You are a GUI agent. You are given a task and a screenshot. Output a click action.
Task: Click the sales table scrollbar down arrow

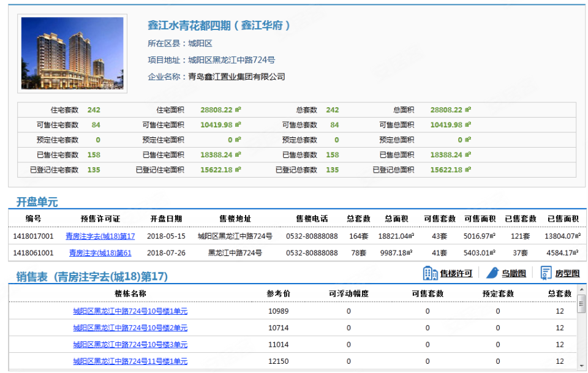pyautogui.click(x=581, y=366)
